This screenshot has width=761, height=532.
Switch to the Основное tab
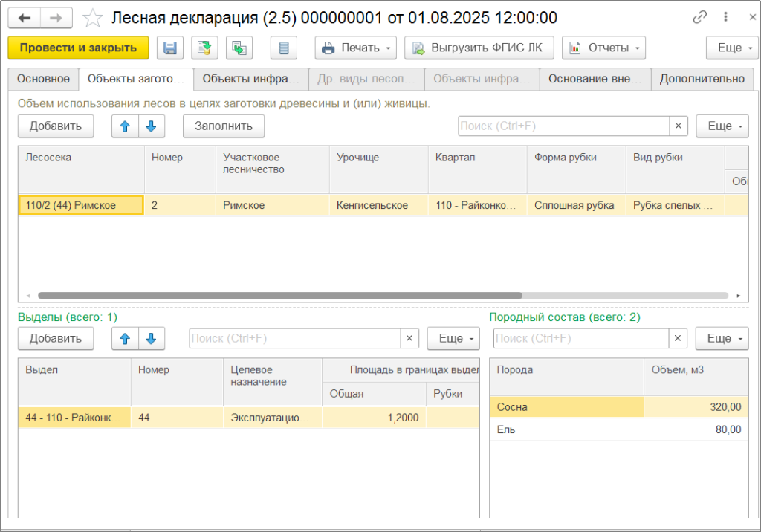[43, 79]
